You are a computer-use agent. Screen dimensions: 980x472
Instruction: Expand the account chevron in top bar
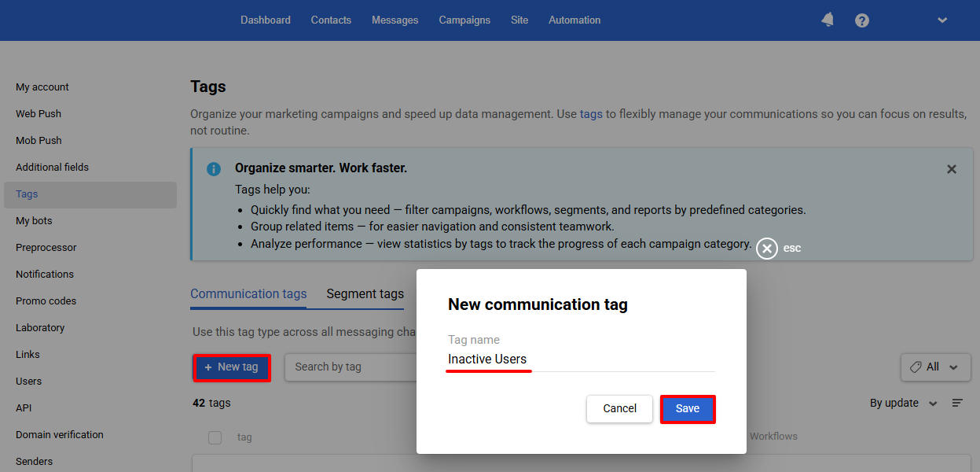(942, 20)
